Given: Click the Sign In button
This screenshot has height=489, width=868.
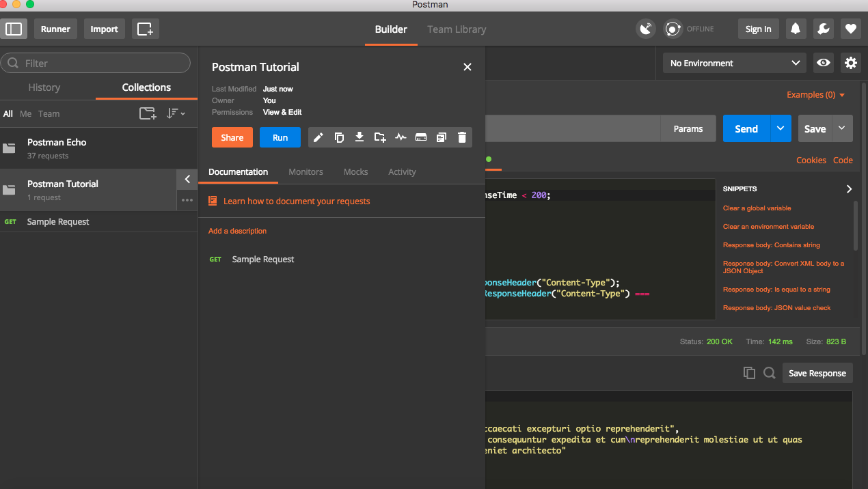Looking at the screenshot, I should click(758, 29).
